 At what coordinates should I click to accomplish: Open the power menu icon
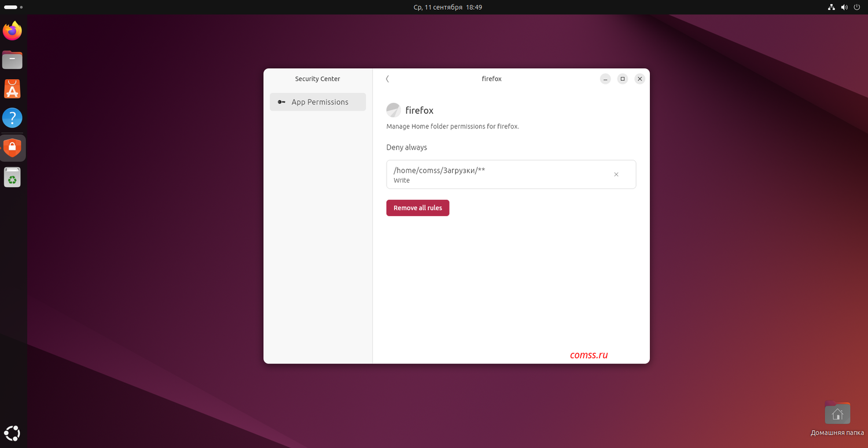pyautogui.click(x=858, y=8)
